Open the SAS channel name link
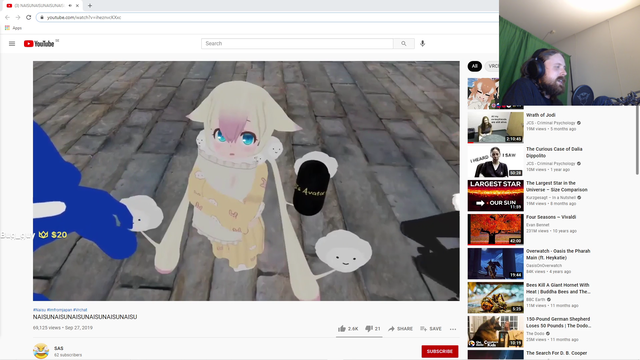 (59, 348)
